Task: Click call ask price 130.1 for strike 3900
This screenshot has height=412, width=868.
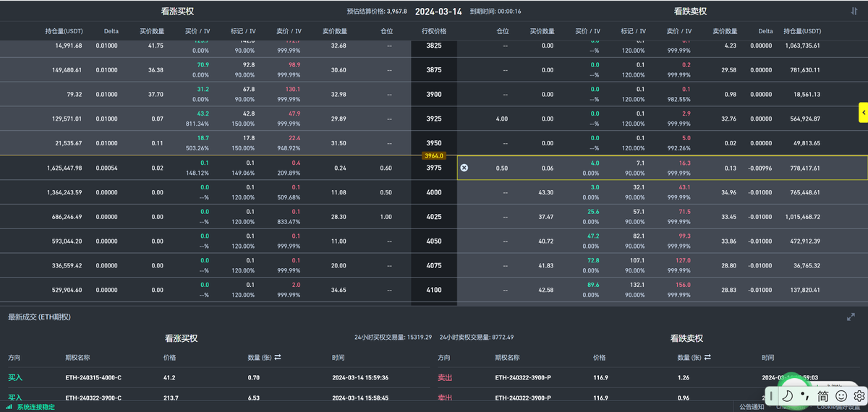Action: (x=292, y=90)
